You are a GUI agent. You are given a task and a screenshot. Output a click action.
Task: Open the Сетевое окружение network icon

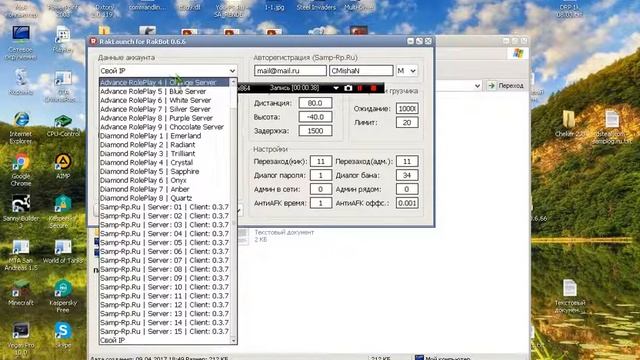tap(21, 43)
